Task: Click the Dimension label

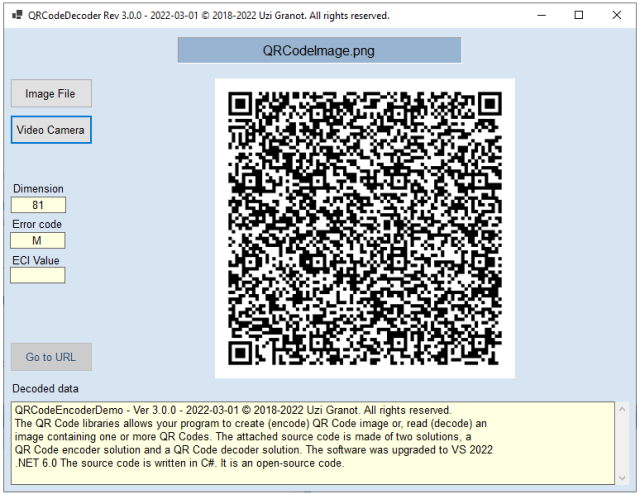Action: pos(38,189)
